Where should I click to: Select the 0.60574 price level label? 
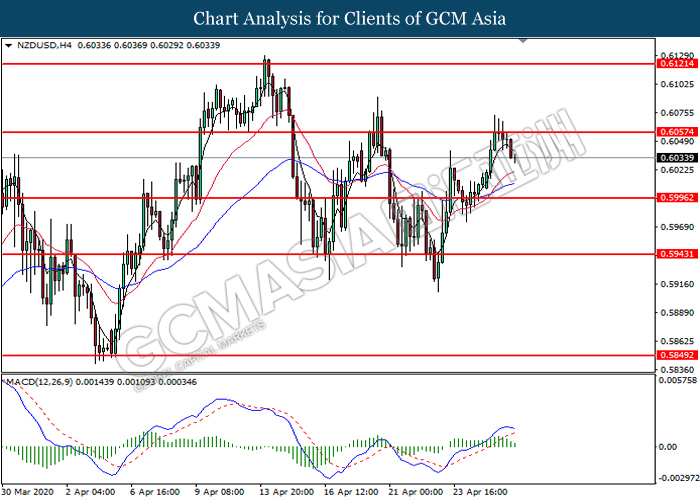[677, 132]
